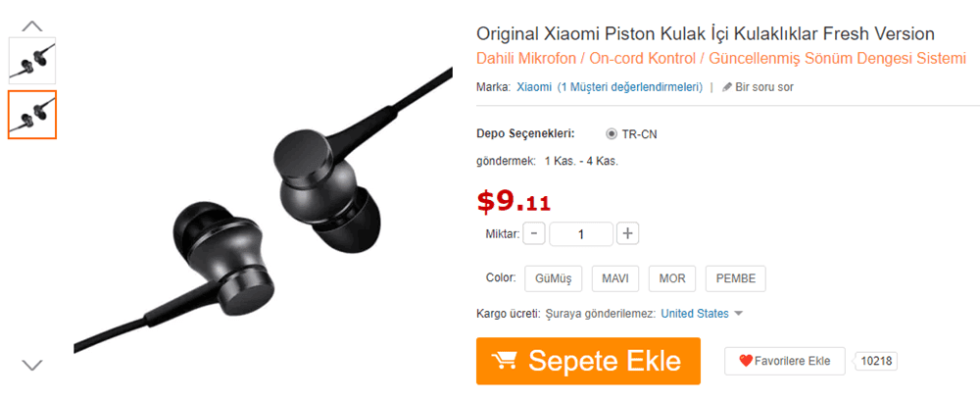Choose the MAVI color option
980x400 pixels.
(x=615, y=278)
